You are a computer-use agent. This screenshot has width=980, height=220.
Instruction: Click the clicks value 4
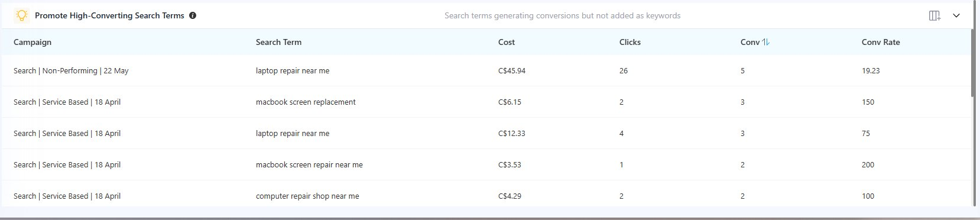click(x=621, y=133)
